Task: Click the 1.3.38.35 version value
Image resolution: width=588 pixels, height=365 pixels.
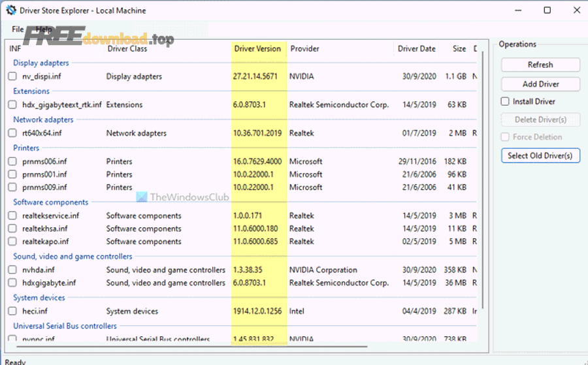Action: coord(248,270)
